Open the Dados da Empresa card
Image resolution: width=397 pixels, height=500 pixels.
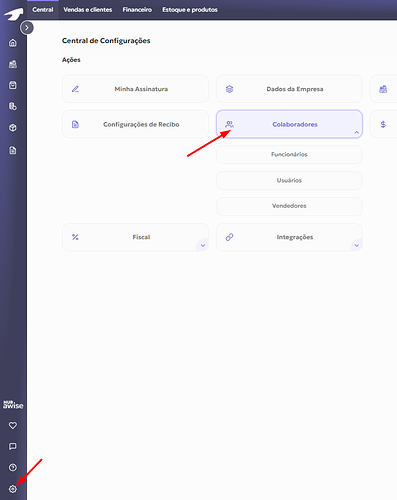coord(289,89)
